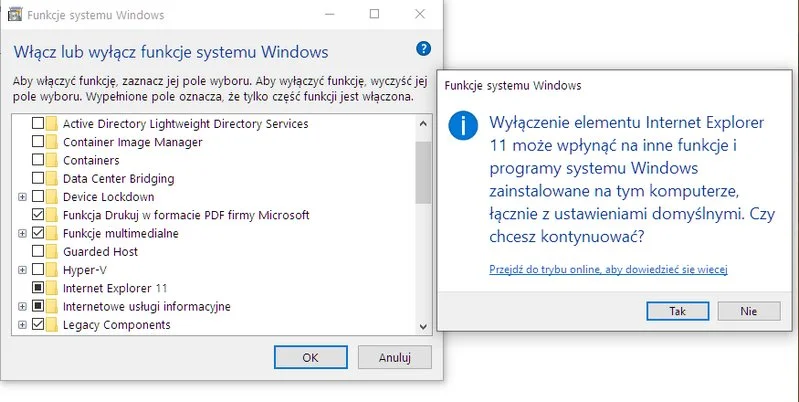
Task: Click the folder icon beside Hyper-V
Action: tap(52, 270)
